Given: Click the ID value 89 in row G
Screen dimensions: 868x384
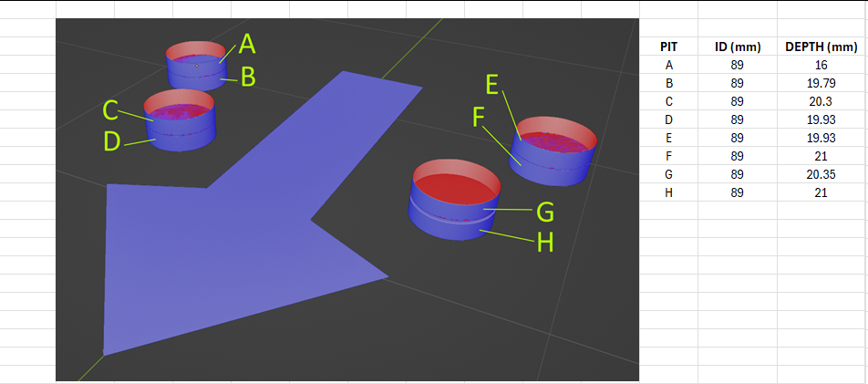Looking at the screenshot, I should pos(738,174).
